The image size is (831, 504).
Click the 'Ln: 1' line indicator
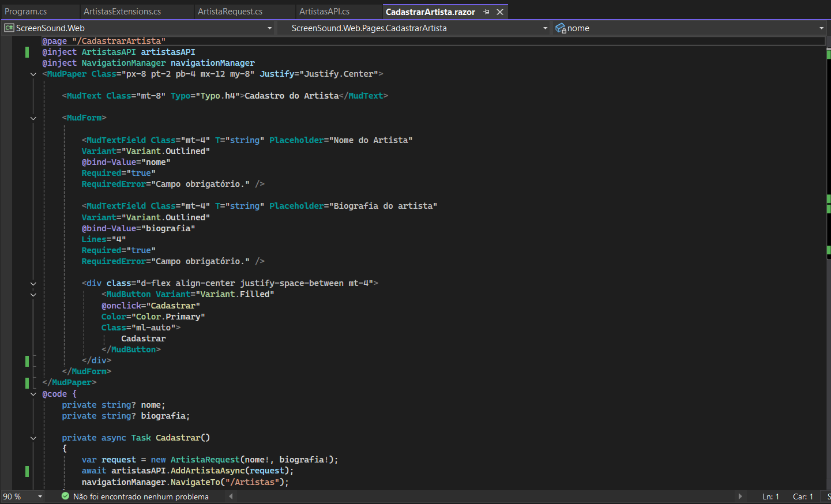coord(770,497)
